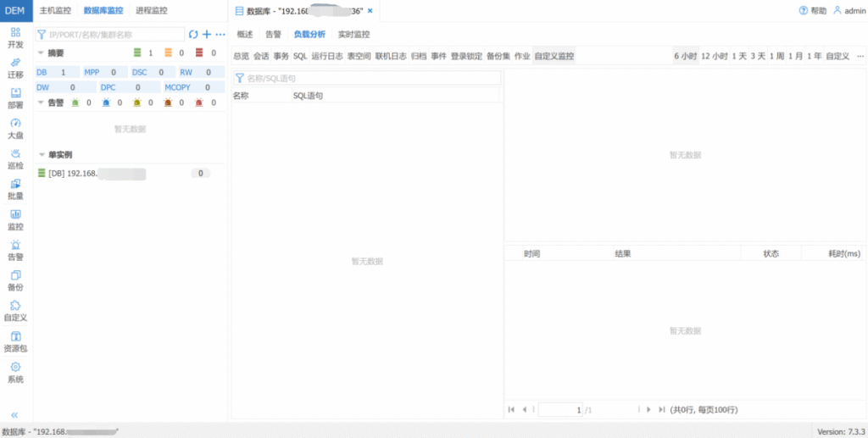Screen dimensions: 868x438
Task: Collapse the left sidebar with double-chevron
Action: pos(14,414)
